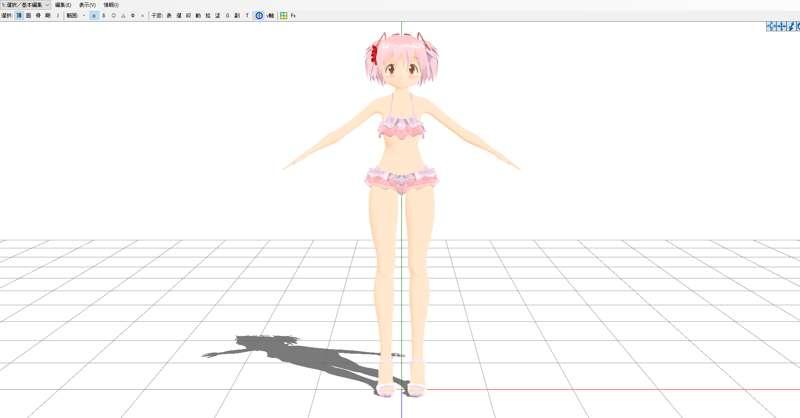Open the 動 object manipulation sub-window
The image size is (800, 418).
pyautogui.click(x=198, y=15)
